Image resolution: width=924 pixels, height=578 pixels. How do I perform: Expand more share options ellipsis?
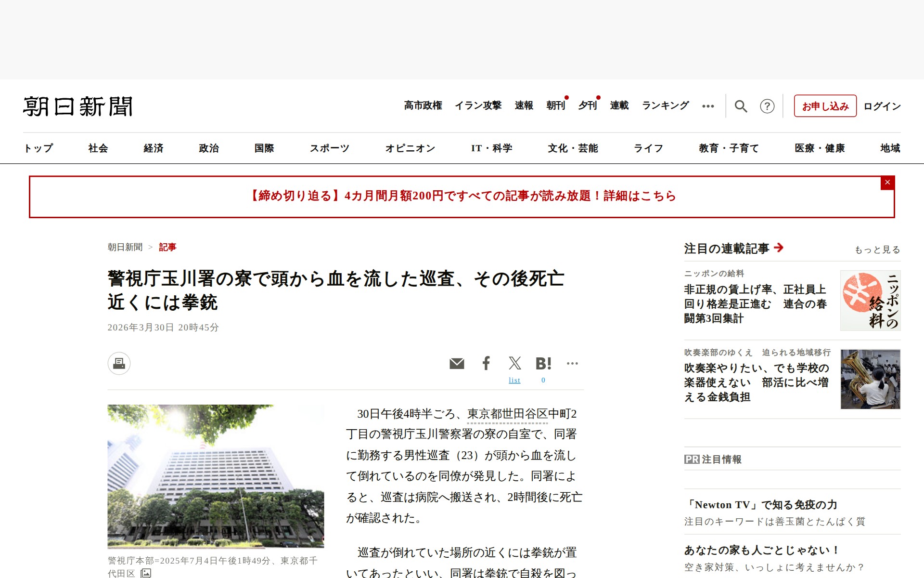tap(572, 363)
